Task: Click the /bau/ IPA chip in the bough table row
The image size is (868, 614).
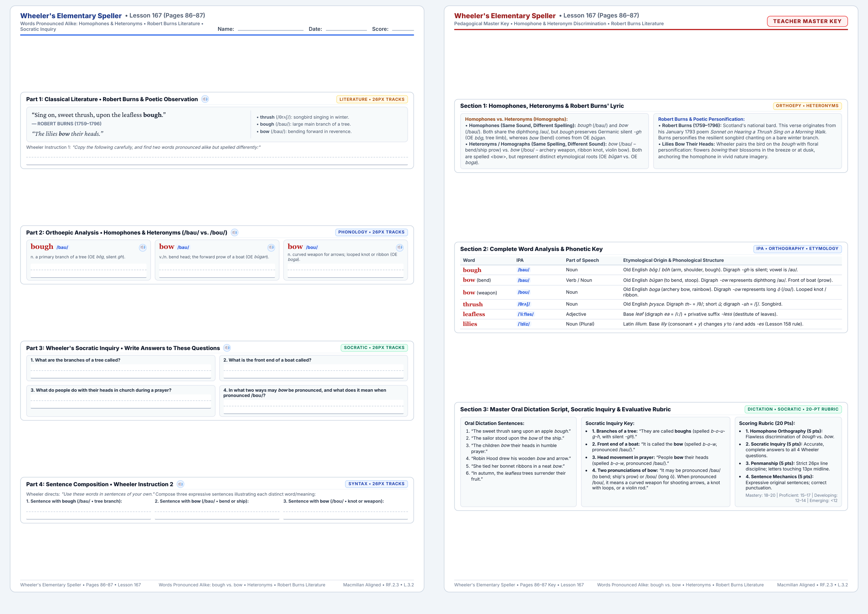Action: point(524,270)
